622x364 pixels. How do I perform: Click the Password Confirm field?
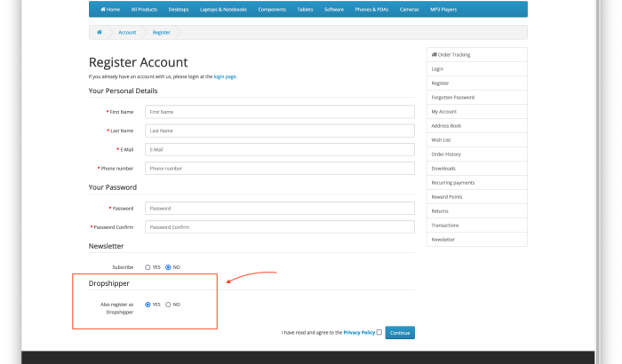click(x=280, y=226)
